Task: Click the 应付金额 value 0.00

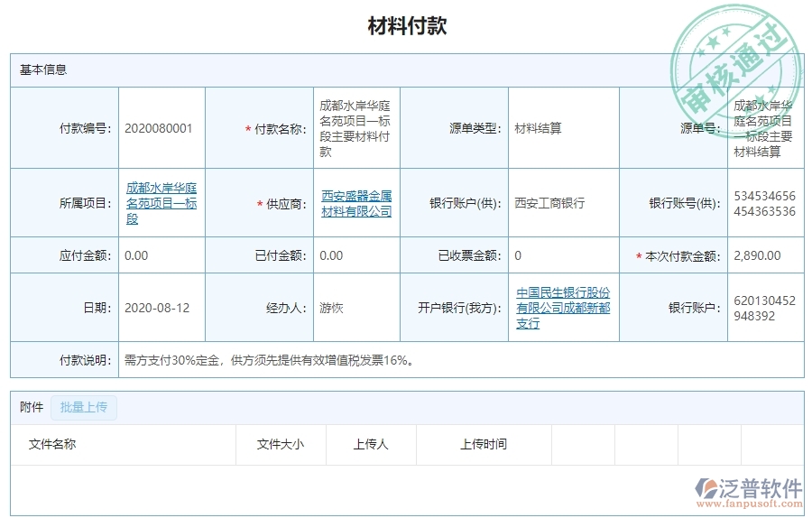Action: pos(136,255)
